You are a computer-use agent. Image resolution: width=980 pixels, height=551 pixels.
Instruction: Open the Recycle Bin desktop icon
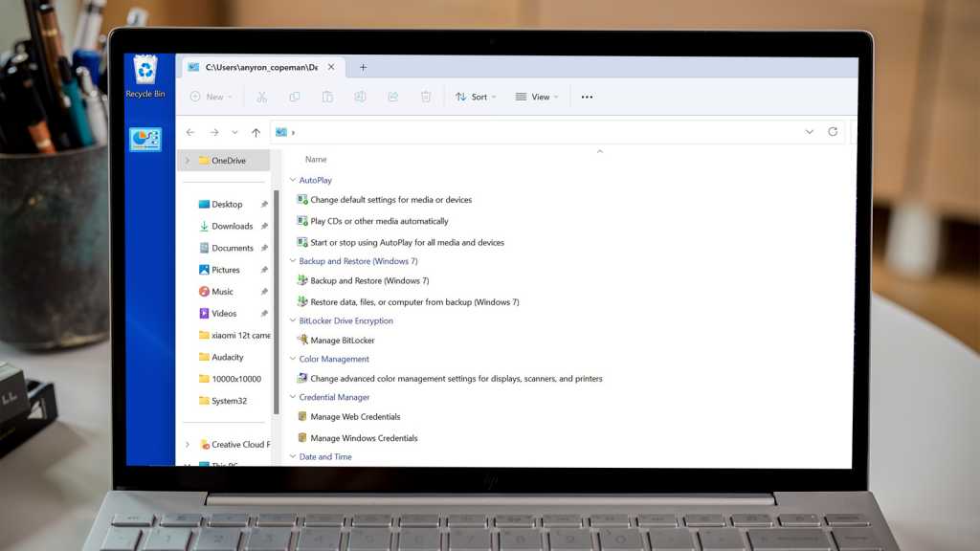pos(145,77)
